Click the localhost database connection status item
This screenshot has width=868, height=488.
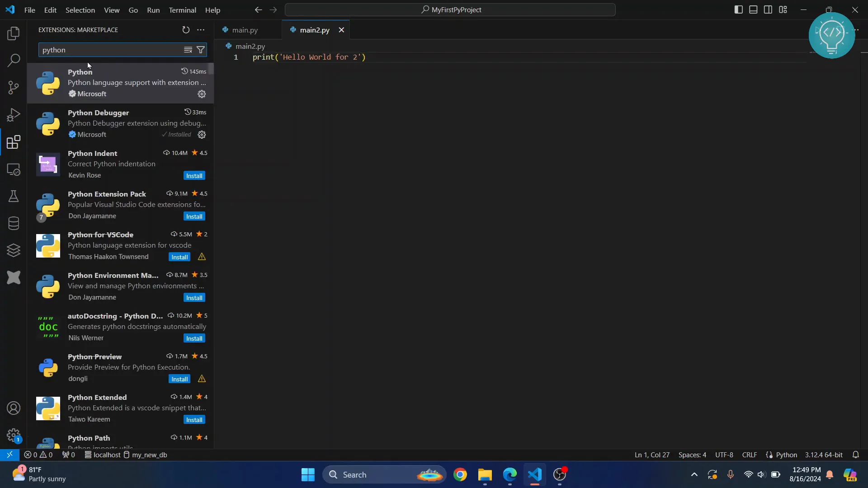point(103,455)
